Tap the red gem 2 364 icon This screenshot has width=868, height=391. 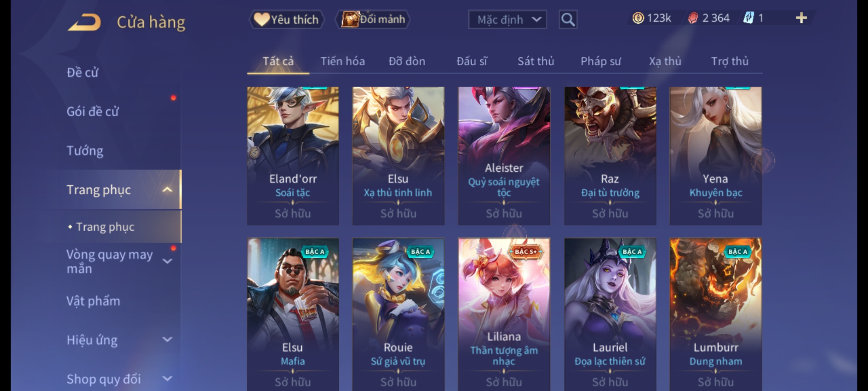[x=693, y=18]
